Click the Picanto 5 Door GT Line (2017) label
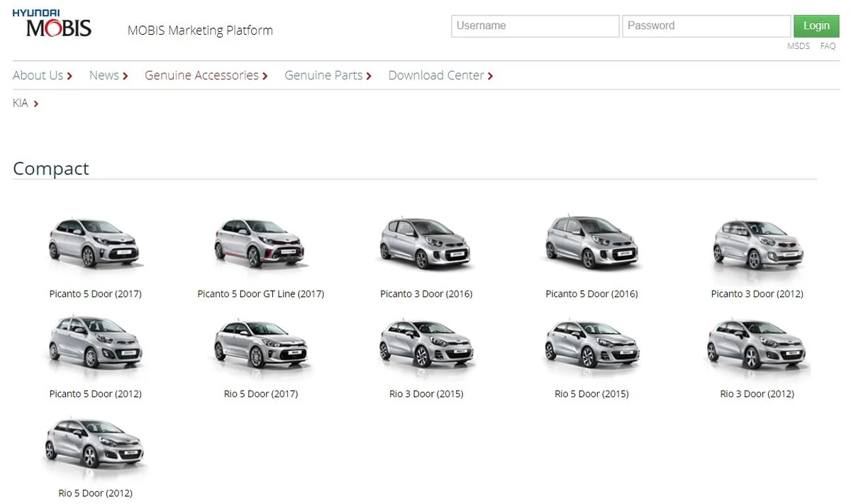 pos(260,293)
